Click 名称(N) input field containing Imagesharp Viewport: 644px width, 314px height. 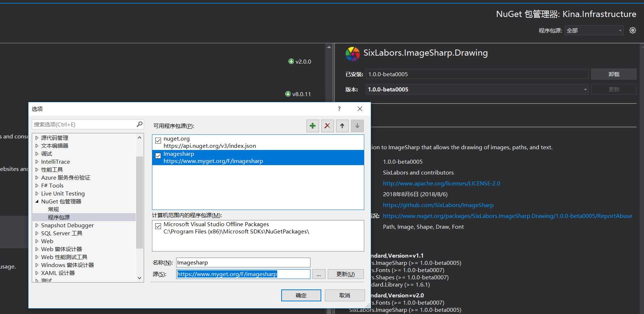(x=243, y=262)
